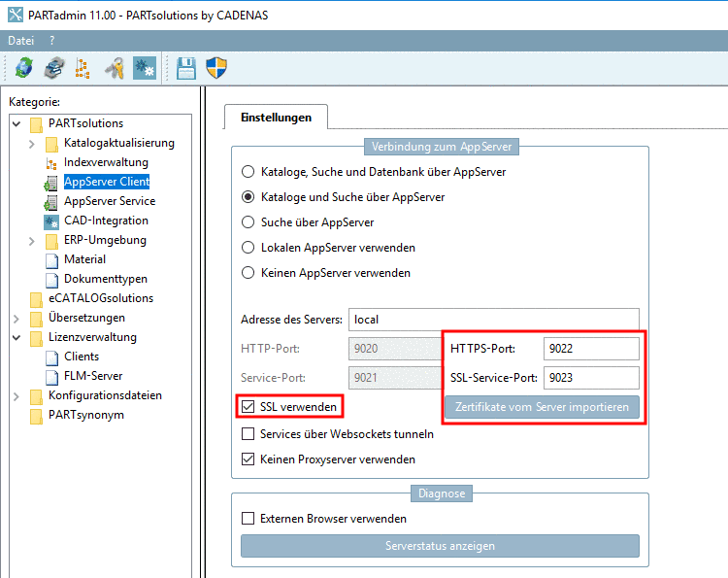The width and height of the screenshot is (728, 578).
Task: Open the '?' help menu
Action: [52, 41]
